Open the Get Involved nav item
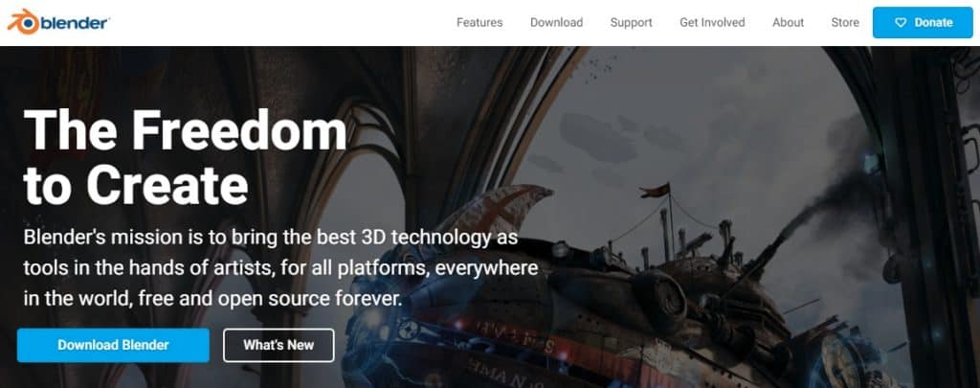This screenshot has width=980, height=388. (712, 23)
